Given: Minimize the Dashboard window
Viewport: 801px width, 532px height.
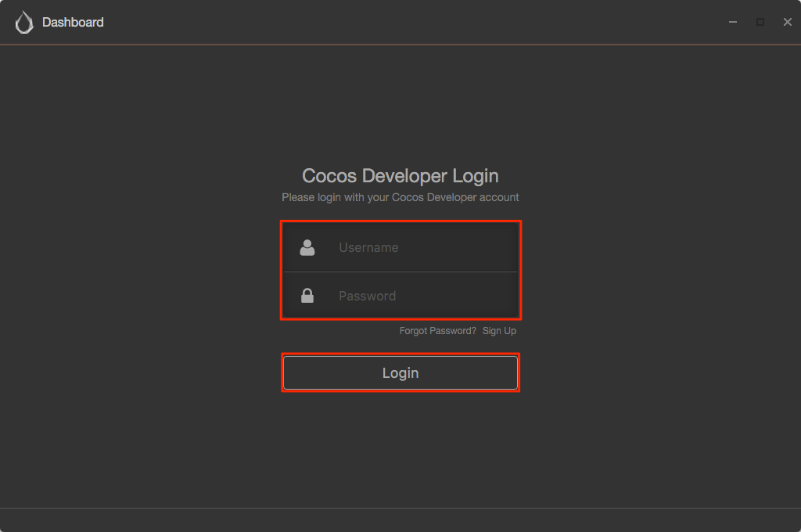Looking at the screenshot, I should [x=732, y=22].
